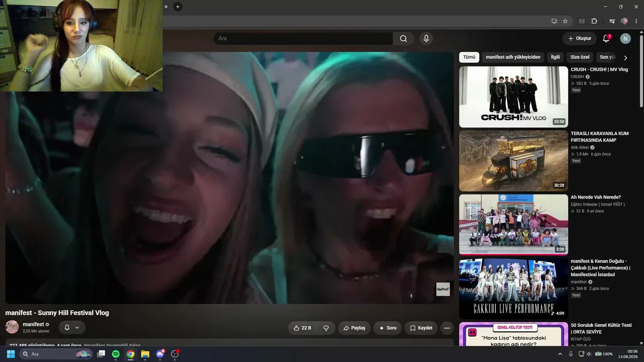
Task: Open Task View on the taskbar
Action: click(x=101, y=354)
